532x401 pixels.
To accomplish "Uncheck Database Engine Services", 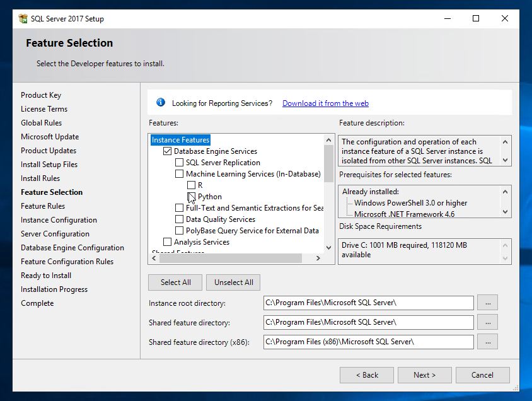I will point(167,151).
